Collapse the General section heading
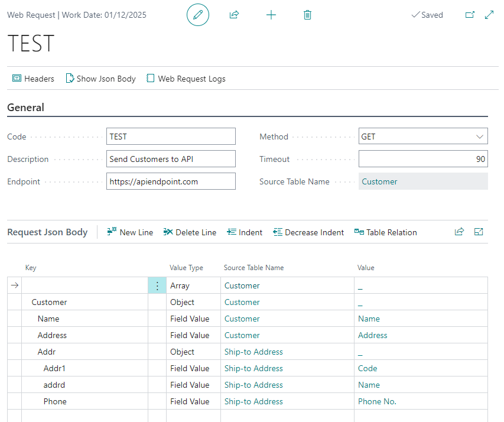The image size is (504, 422). pyautogui.click(x=26, y=108)
